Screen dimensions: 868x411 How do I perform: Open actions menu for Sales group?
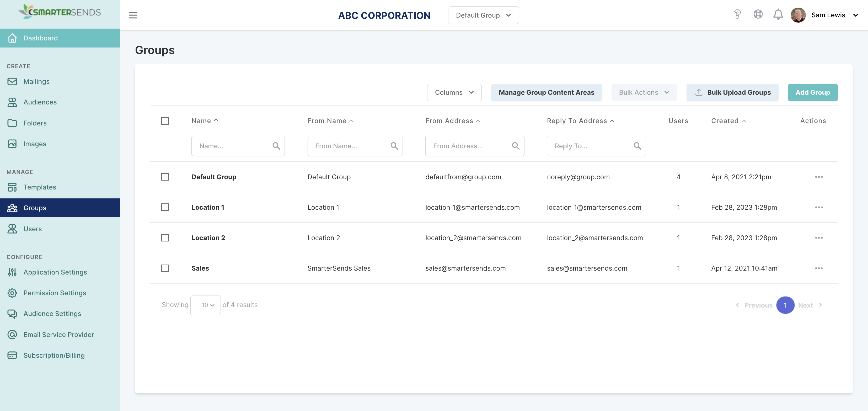(818, 268)
